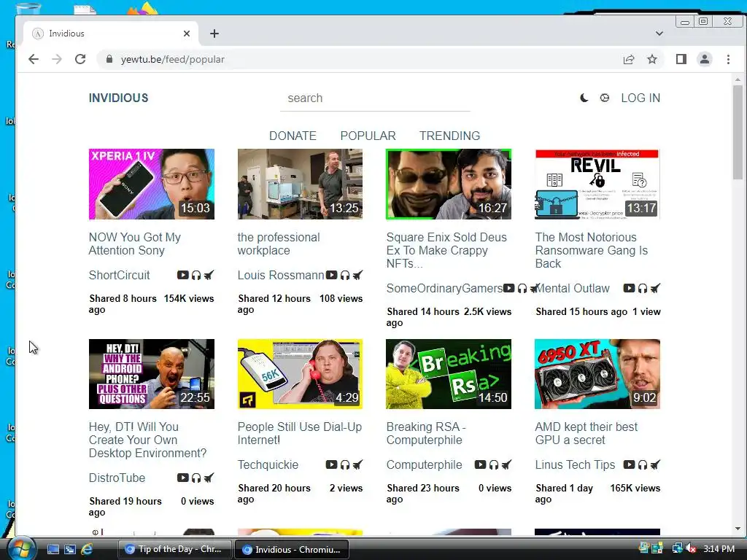Open the Xperia 1 IV video thumbnail
The image size is (747, 560).
(152, 184)
